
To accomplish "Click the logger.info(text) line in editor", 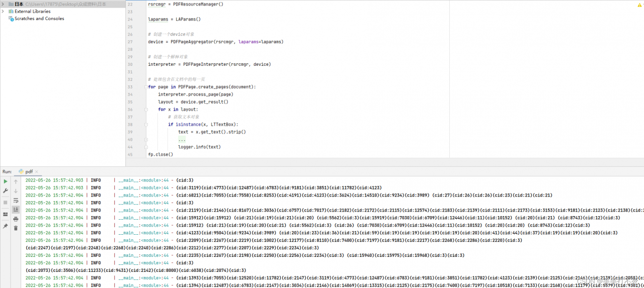I will [199, 147].
